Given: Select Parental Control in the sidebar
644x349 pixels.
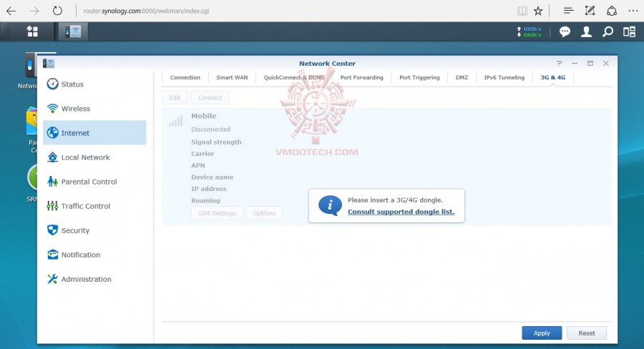Looking at the screenshot, I should [94, 182].
